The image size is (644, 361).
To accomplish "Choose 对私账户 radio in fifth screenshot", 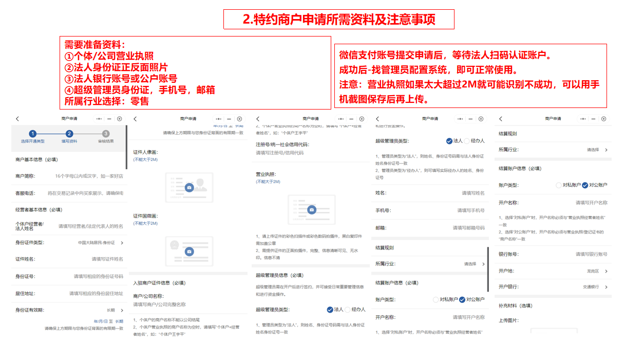I will (x=559, y=185).
